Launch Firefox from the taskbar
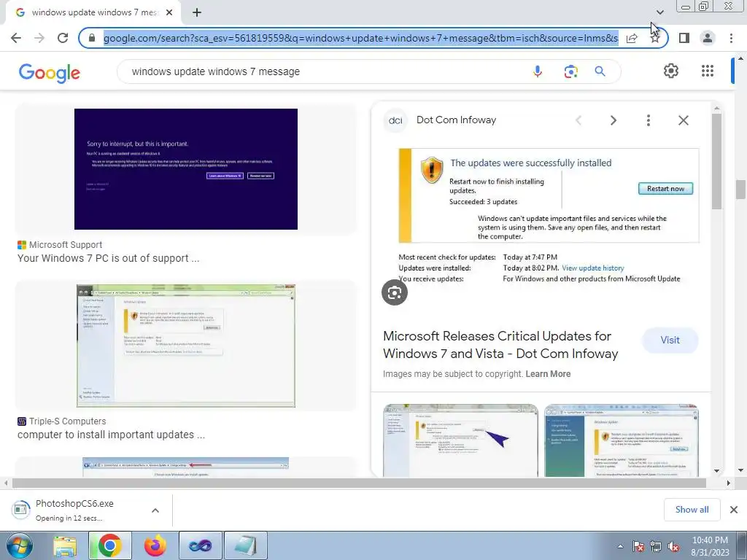 155,545
